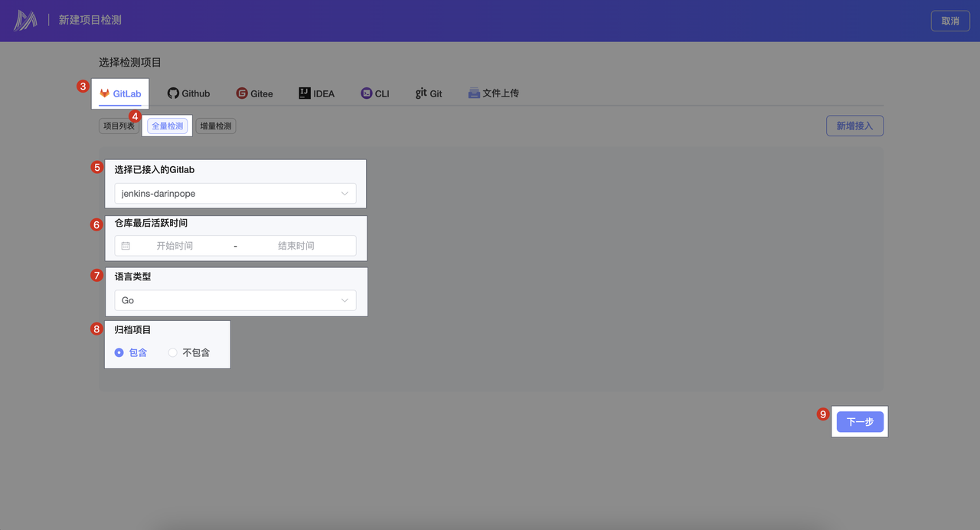Select the 包含 radio option
The height and width of the screenshot is (530, 980).
[119, 352]
